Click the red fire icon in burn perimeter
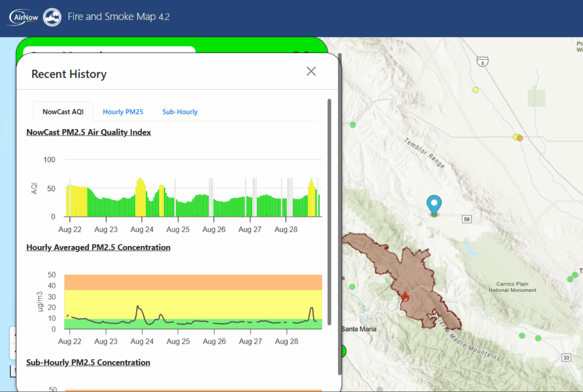This screenshot has height=392, width=583. tap(405, 296)
